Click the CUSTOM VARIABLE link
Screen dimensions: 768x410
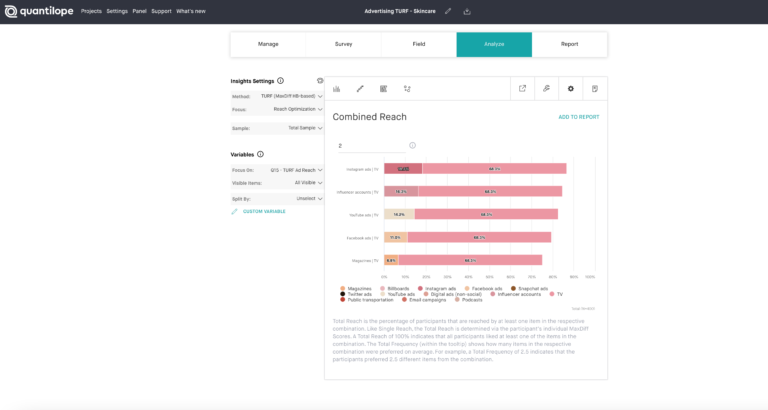[x=264, y=211]
